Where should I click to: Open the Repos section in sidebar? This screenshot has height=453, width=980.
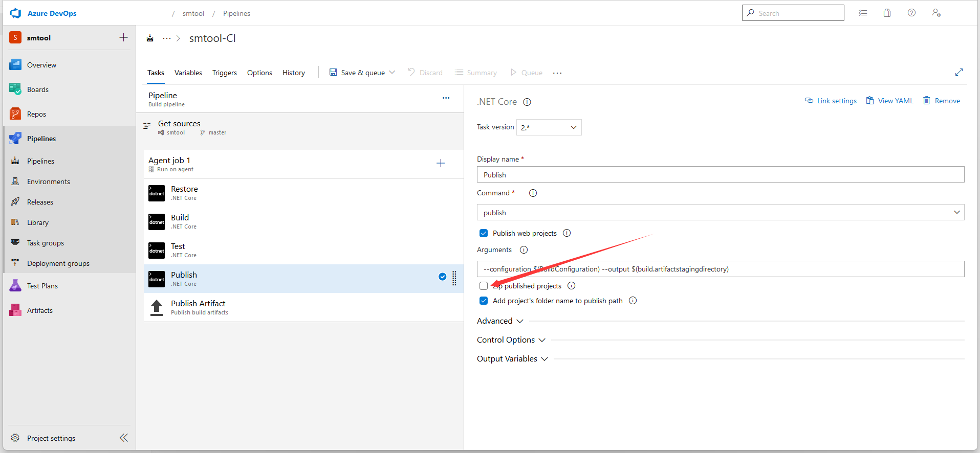pyautogui.click(x=36, y=114)
